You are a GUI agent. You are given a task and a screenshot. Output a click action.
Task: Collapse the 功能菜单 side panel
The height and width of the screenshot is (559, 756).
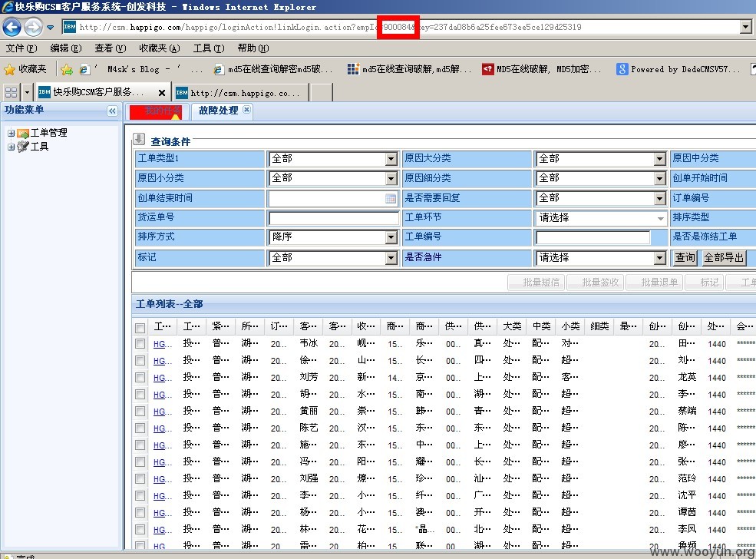(x=112, y=111)
